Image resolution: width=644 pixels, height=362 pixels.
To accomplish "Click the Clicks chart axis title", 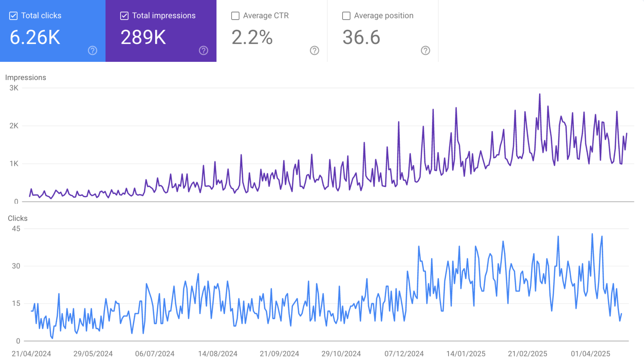I will tap(18, 218).
